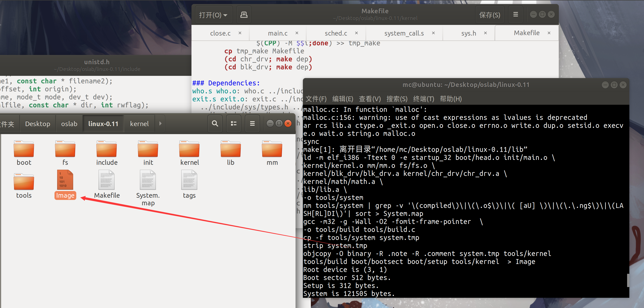Toggle list view in file manager
The image size is (644, 308).
click(x=233, y=123)
